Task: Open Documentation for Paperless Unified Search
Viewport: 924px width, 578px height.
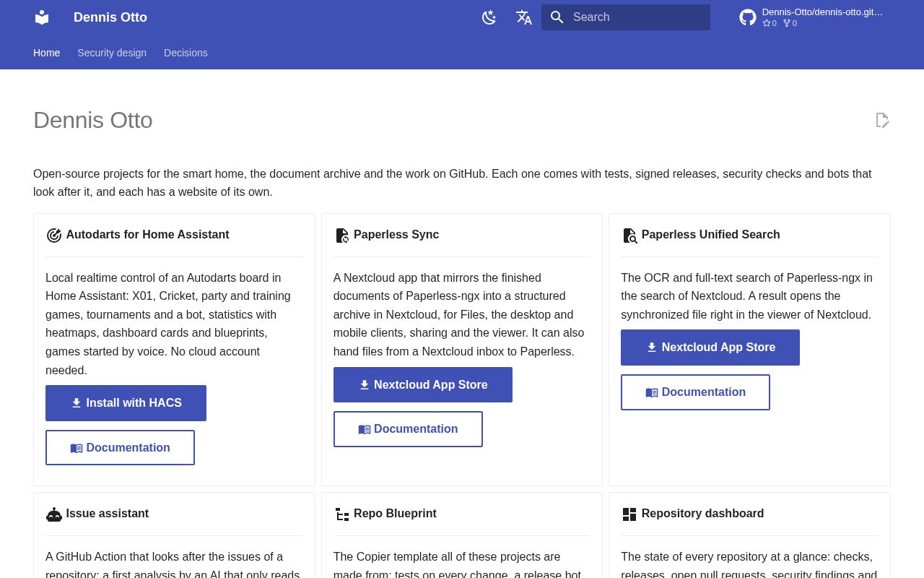Action: (695, 392)
